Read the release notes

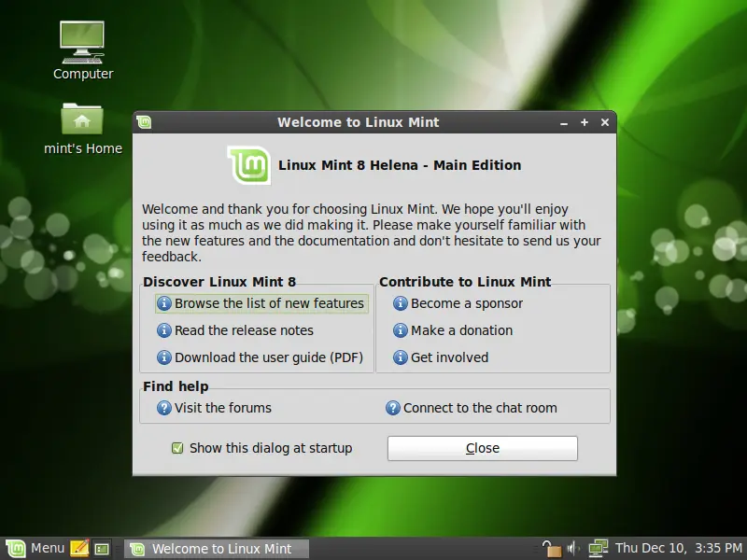tap(235, 330)
